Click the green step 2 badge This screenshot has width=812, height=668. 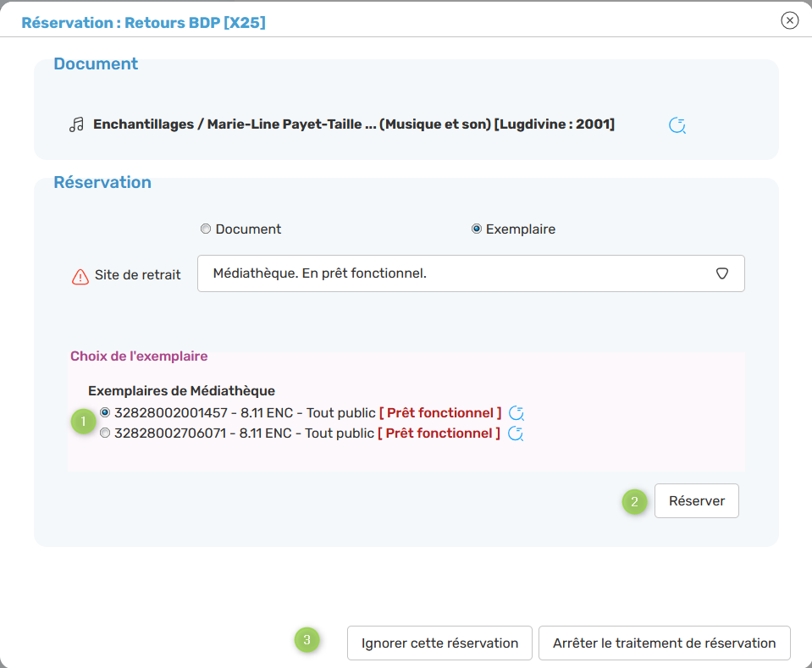[634, 501]
